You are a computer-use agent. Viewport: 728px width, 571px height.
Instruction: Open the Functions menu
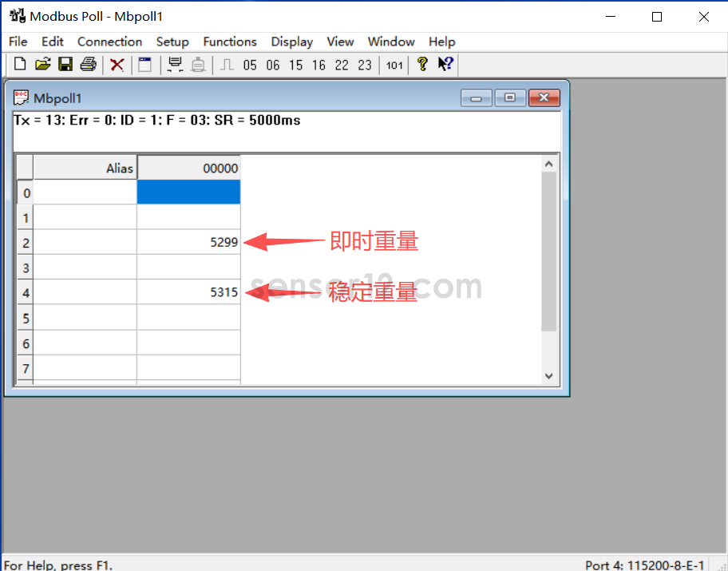pyautogui.click(x=230, y=42)
